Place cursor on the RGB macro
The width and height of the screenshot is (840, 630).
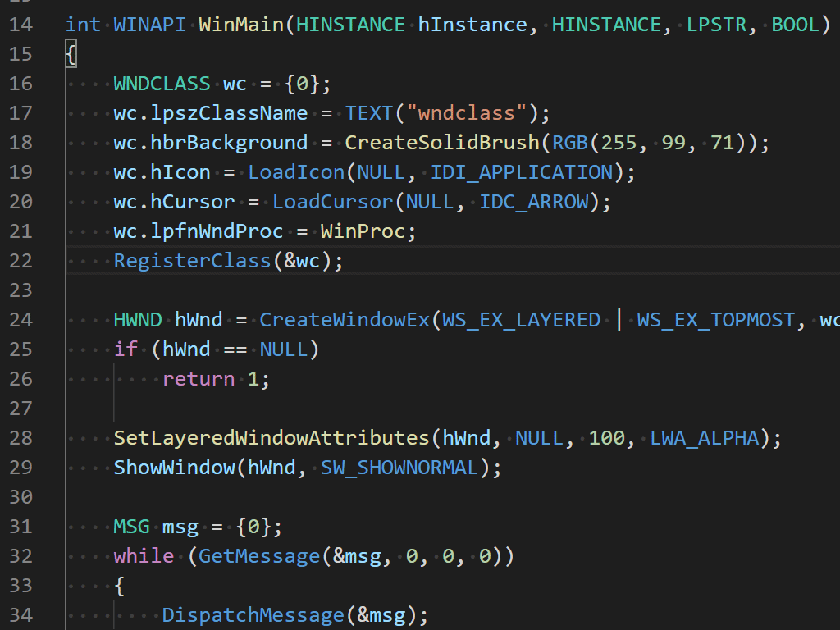572,142
